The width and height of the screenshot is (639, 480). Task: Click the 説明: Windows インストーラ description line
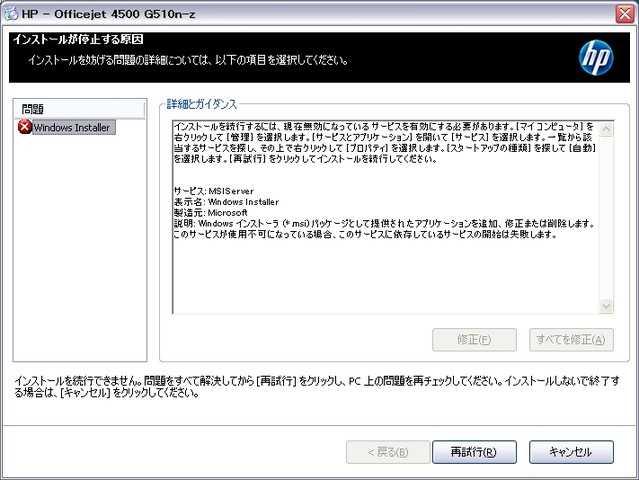pos(384,223)
